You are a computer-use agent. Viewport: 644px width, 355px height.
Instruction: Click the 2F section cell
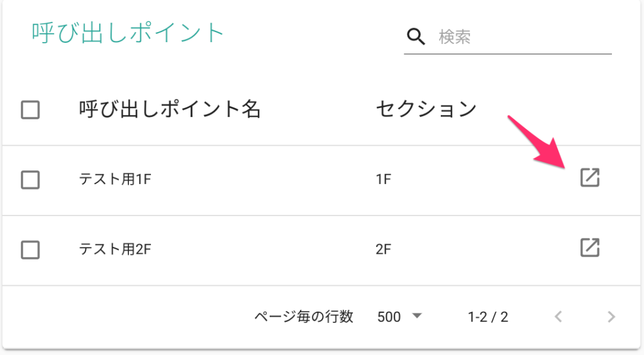click(383, 249)
